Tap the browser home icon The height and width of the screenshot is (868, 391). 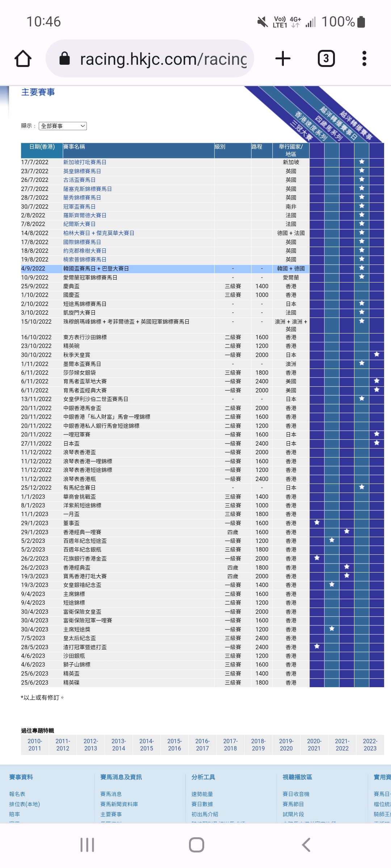point(23,59)
